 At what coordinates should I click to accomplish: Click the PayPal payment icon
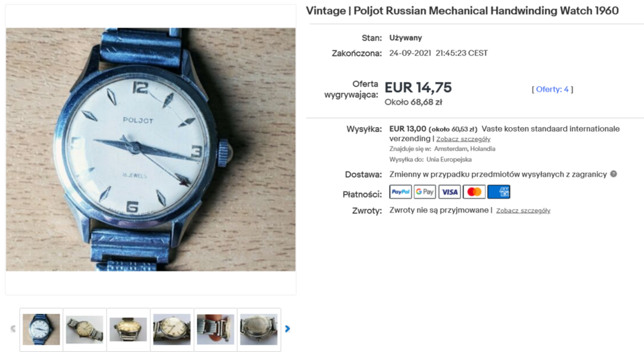[x=401, y=191]
